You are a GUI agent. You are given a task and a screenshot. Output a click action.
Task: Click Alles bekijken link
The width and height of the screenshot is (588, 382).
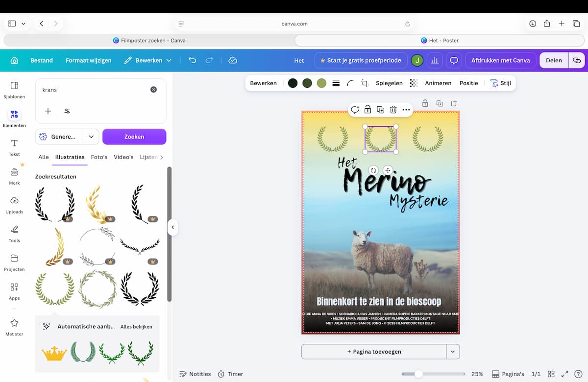(x=136, y=327)
